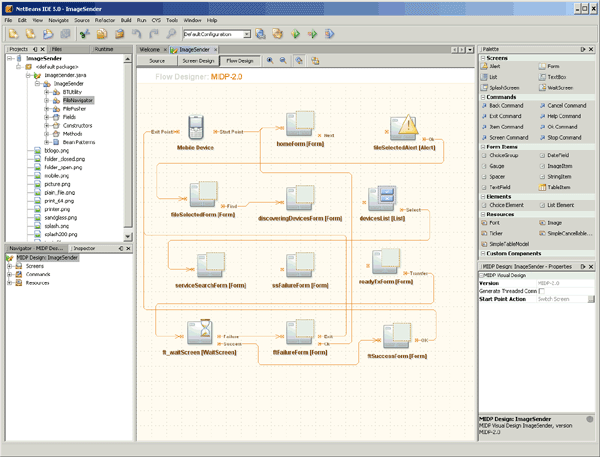600x457 pixels.
Task: Click the Start Point Action value field
Action: 562,299
